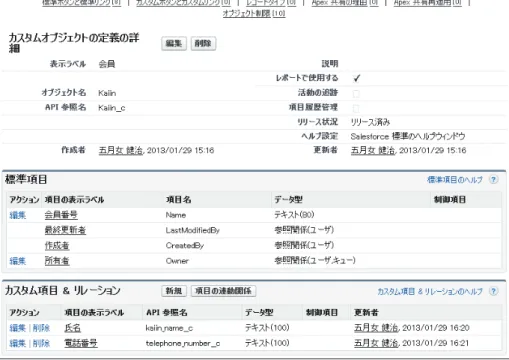This screenshot has width=509, height=360.
Task: Open the 氏名 field label link
Action: point(73,328)
